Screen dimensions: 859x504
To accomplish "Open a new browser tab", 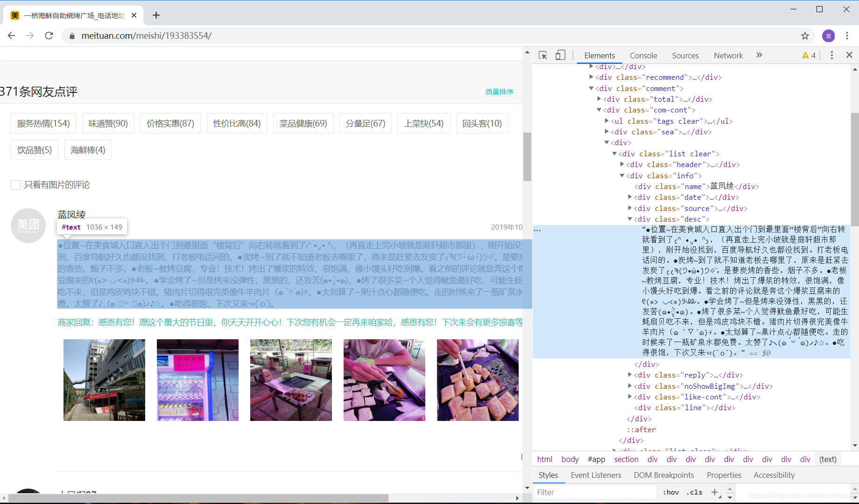I will pyautogui.click(x=156, y=15).
